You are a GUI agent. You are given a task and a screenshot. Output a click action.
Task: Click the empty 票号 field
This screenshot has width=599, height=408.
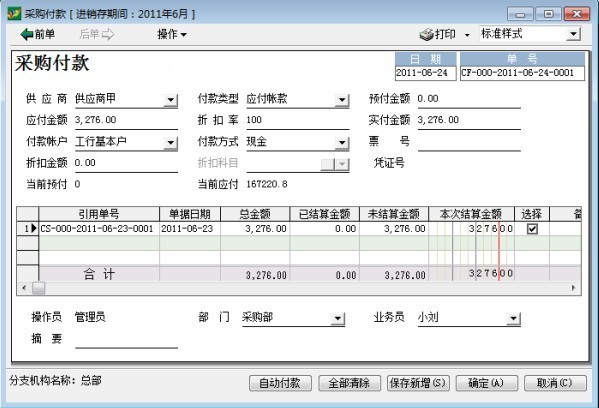click(x=469, y=142)
